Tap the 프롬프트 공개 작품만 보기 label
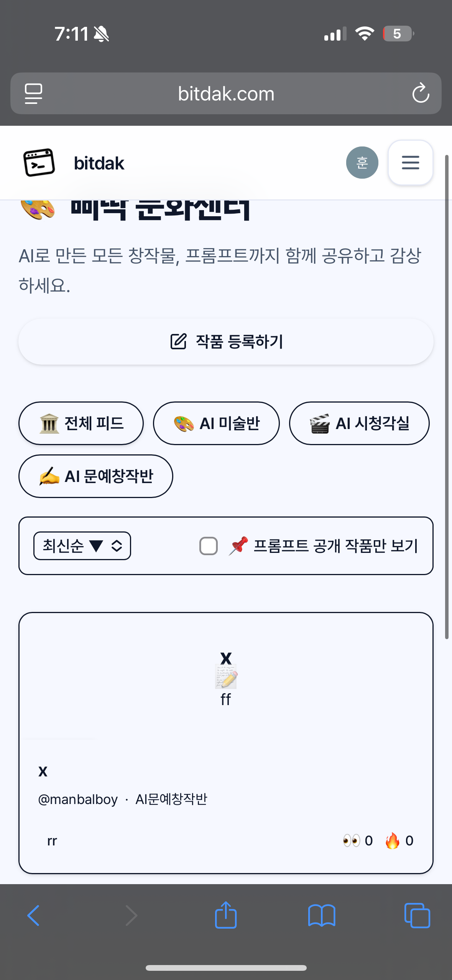452x980 pixels. [335, 546]
